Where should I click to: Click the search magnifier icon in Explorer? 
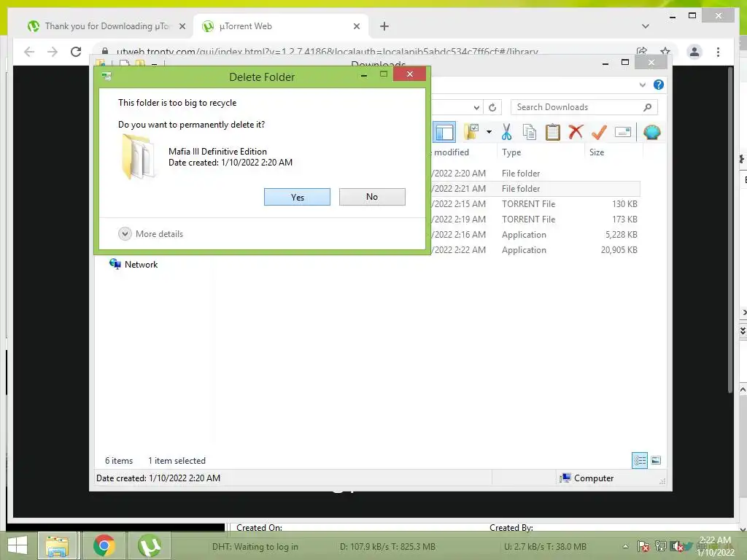pyautogui.click(x=647, y=107)
